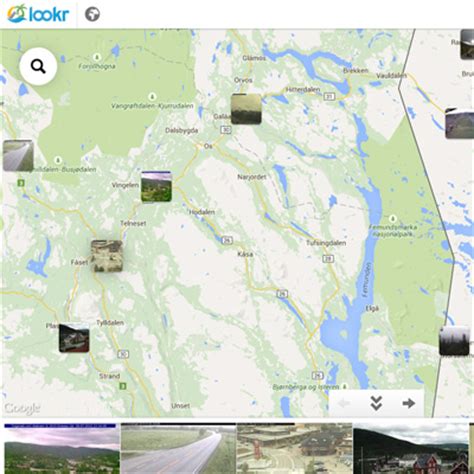Image resolution: width=474 pixels, height=474 pixels.
Task: Go to next webcams with right arrow
Action: click(x=408, y=403)
